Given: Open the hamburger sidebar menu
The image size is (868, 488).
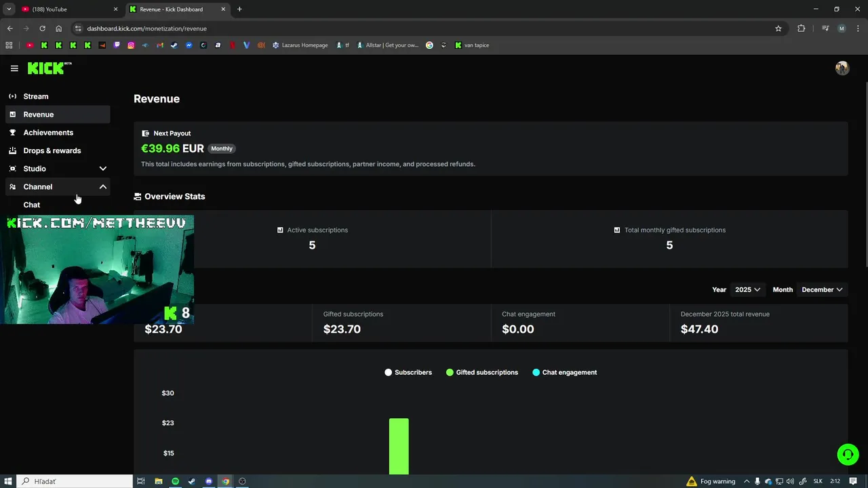Looking at the screenshot, I should click(x=14, y=68).
